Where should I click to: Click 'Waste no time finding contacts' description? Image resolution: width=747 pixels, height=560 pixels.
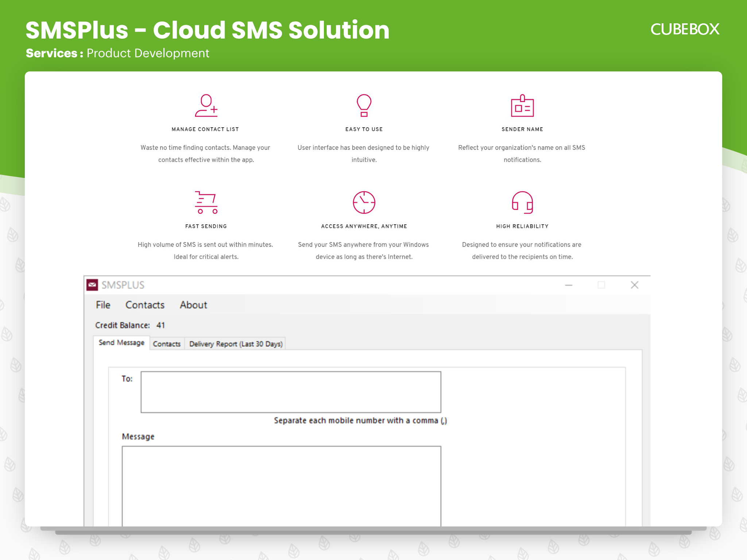click(x=205, y=153)
